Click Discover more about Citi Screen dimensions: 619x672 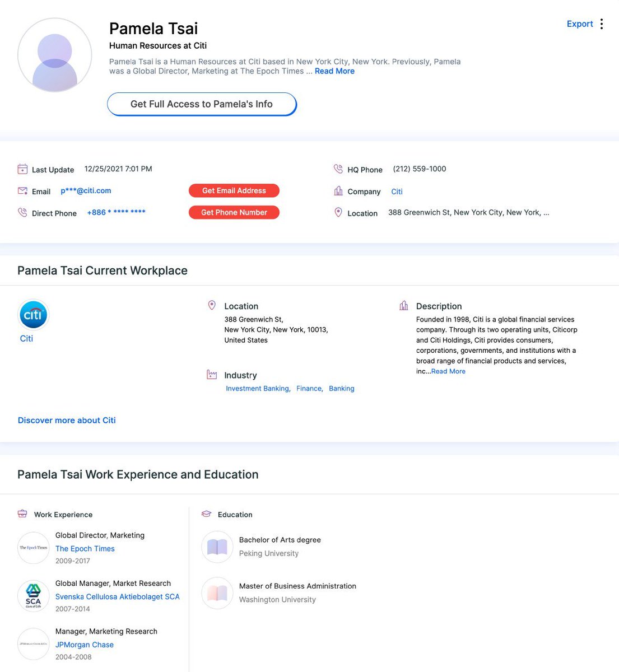67,421
